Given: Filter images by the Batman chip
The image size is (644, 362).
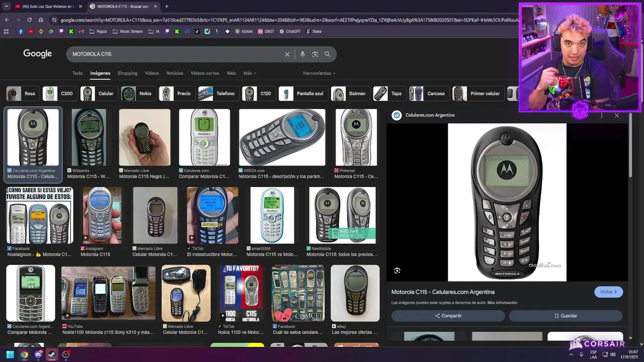Looking at the screenshot, I should click(350, 94).
